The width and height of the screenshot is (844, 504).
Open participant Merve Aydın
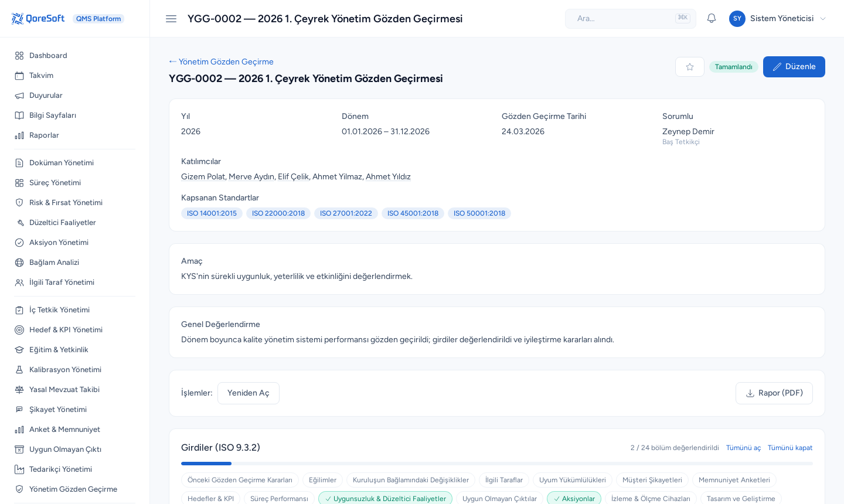(x=251, y=177)
